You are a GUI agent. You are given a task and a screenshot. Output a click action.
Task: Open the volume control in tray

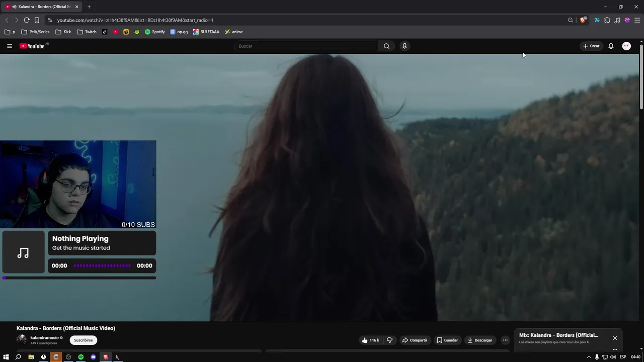point(613,357)
